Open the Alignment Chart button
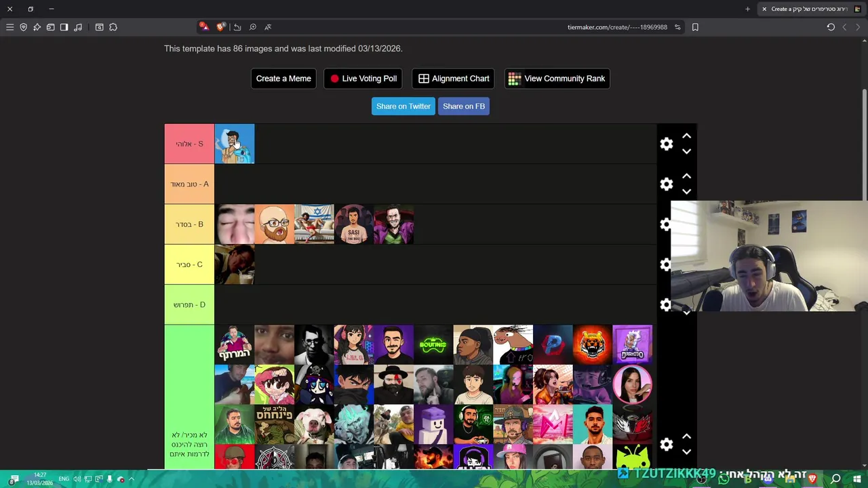This screenshot has height=488, width=868. click(x=453, y=79)
